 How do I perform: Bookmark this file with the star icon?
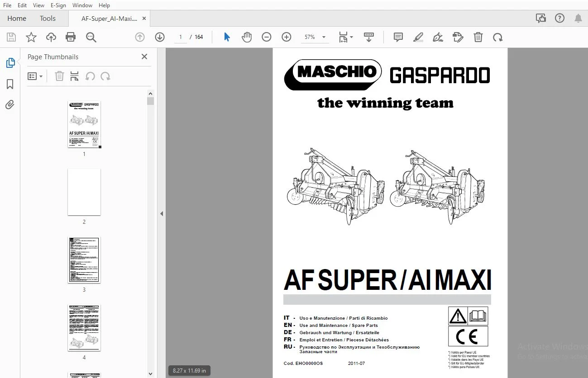tap(31, 37)
